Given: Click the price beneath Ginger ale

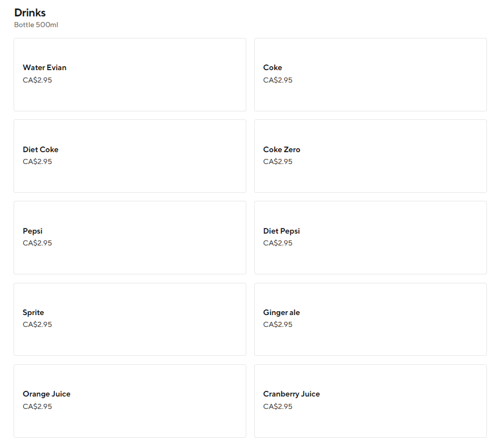Looking at the screenshot, I should 278,325.
